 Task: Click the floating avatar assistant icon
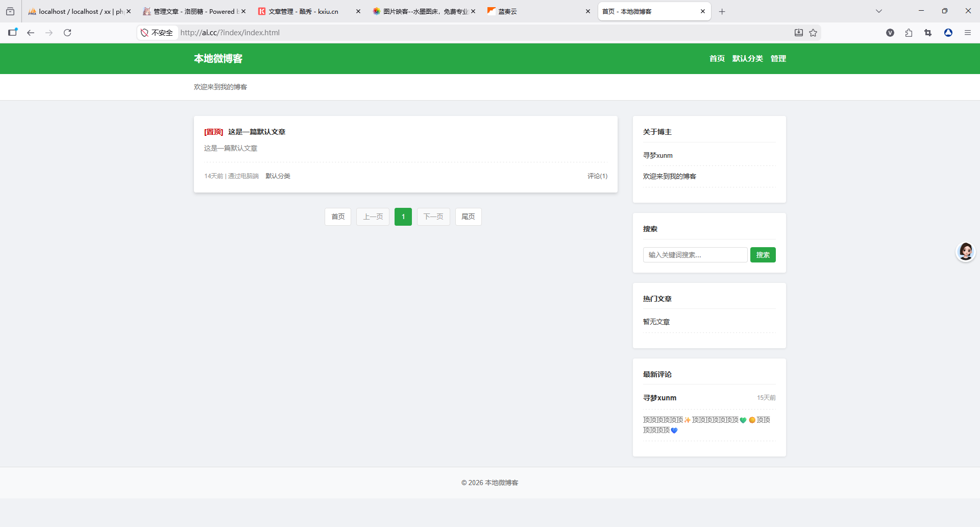pyautogui.click(x=965, y=251)
